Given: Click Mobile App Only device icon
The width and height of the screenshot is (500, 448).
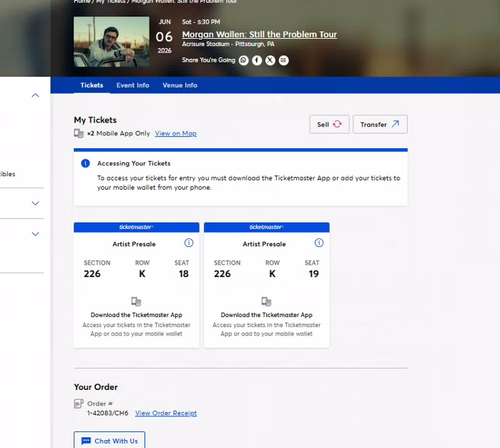Looking at the screenshot, I should (x=79, y=133).
